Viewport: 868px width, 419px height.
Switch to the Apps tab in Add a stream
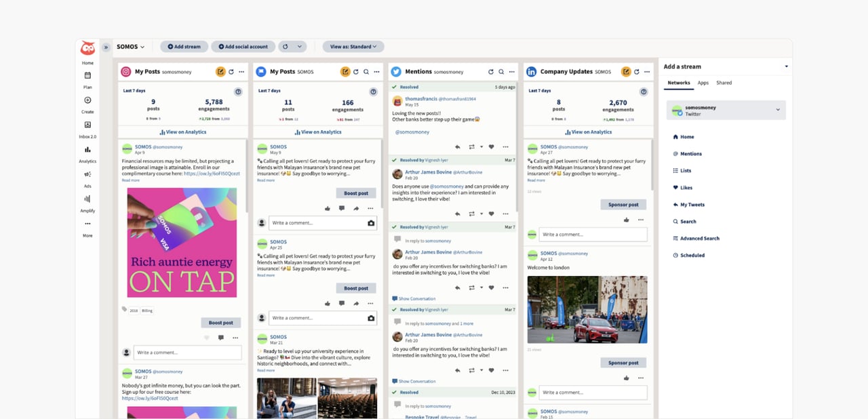pos(703,82)
